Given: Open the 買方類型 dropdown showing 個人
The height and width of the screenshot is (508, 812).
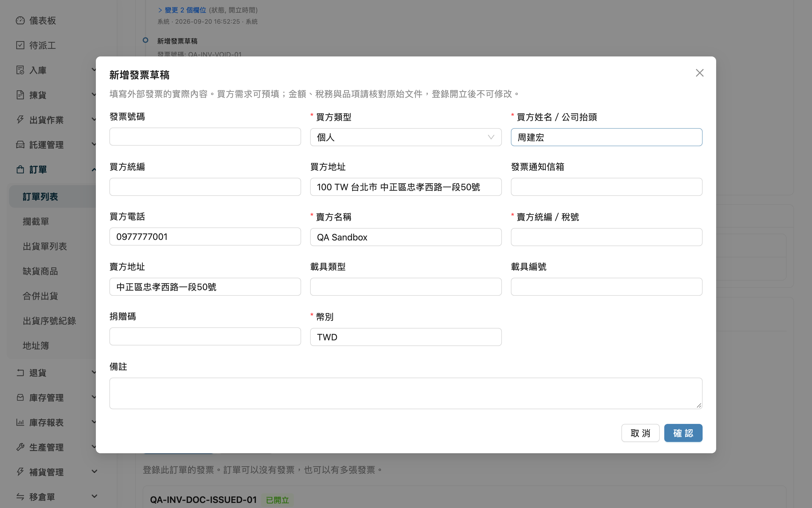Looking at the screenshot, I should [406, 137].
